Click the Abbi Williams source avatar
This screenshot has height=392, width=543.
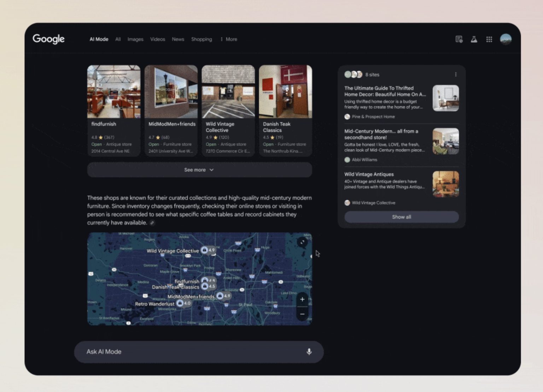click(347, 160)
